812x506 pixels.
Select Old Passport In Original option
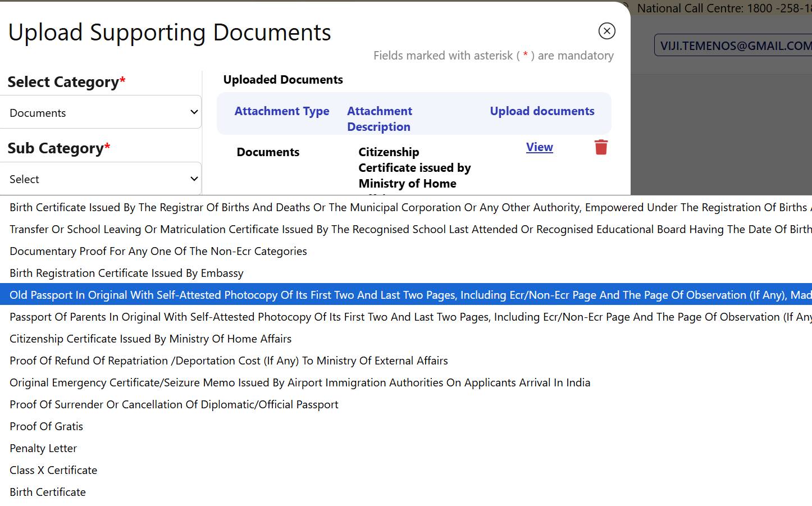click(406, 295)
